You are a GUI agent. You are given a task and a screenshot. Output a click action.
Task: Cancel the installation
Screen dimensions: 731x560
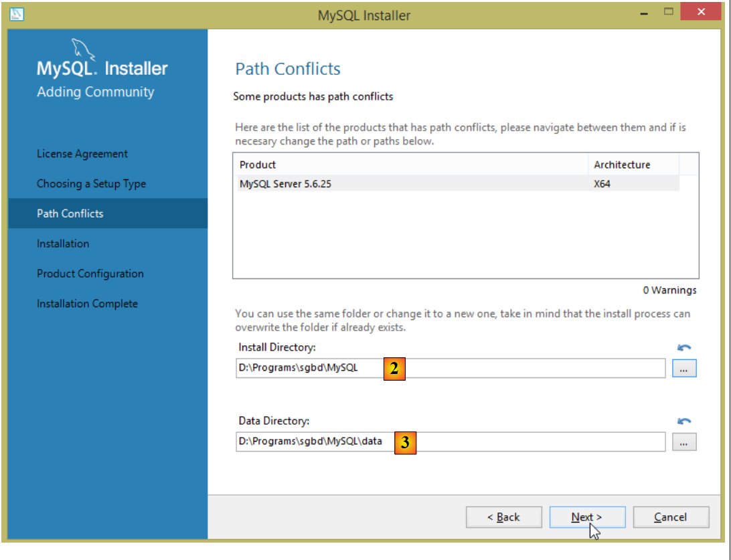click(x=670, y=517)
